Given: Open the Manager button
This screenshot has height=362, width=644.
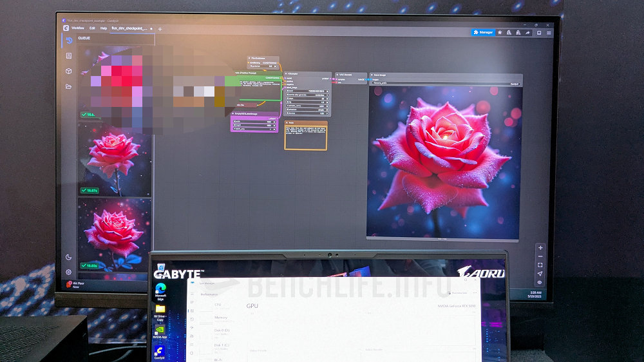Looking at the screenshot, I should pyautogui.click(x=483, y=32).
